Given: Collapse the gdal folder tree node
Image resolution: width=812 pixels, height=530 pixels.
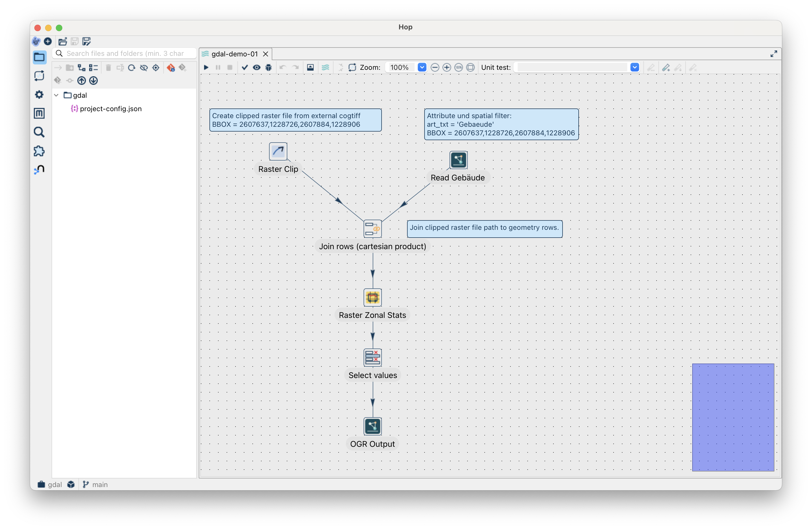Looking at the screenshot, I should click(x=57, y=95).
